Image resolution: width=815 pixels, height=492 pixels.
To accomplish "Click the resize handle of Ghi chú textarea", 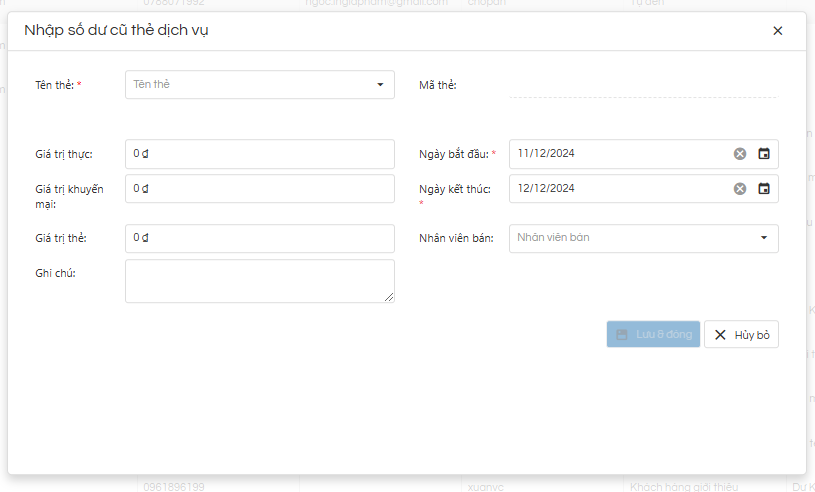I will 389,297.
